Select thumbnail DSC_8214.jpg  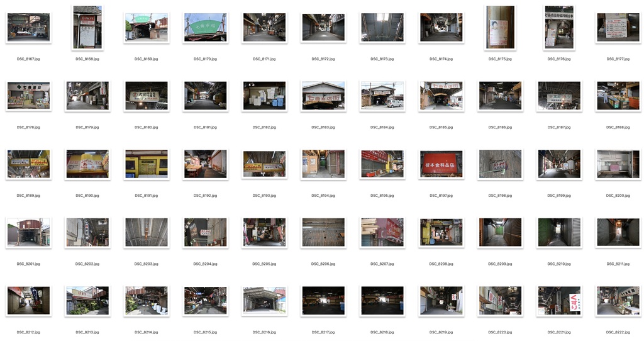(146, 301)
